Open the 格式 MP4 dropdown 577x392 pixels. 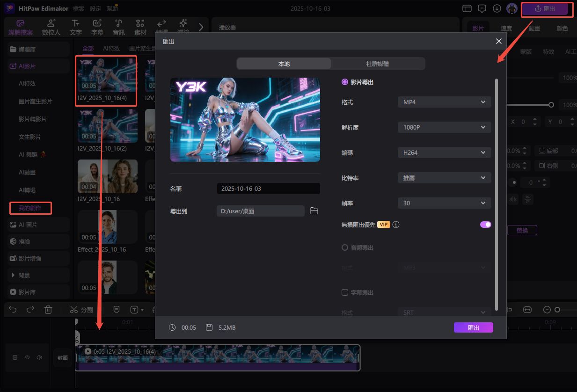tap(444, 102)
